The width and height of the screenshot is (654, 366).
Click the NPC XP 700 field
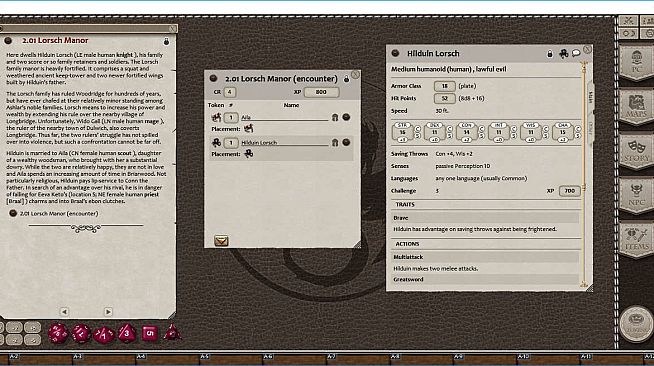(x=569, y=191)
